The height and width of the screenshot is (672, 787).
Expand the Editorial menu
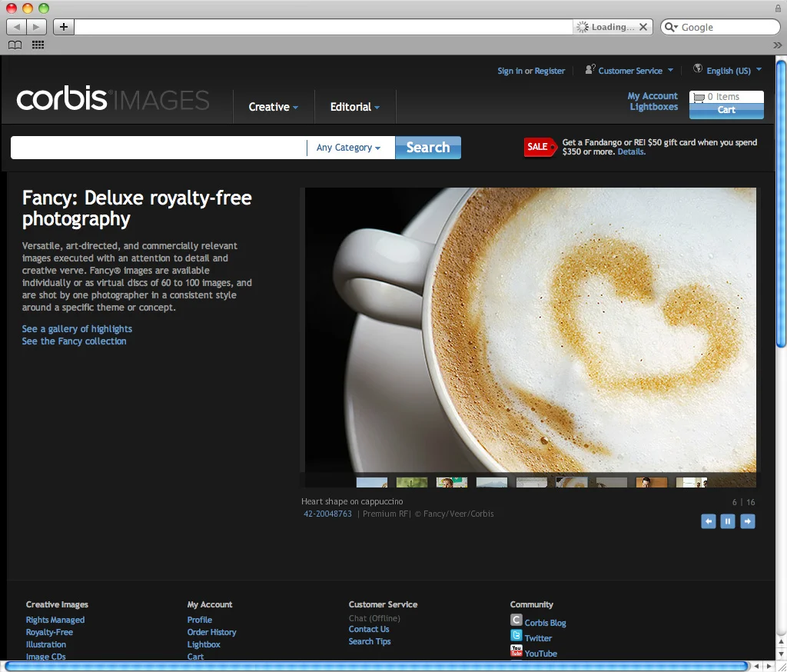pyautogui.click(x=355, y=107)
